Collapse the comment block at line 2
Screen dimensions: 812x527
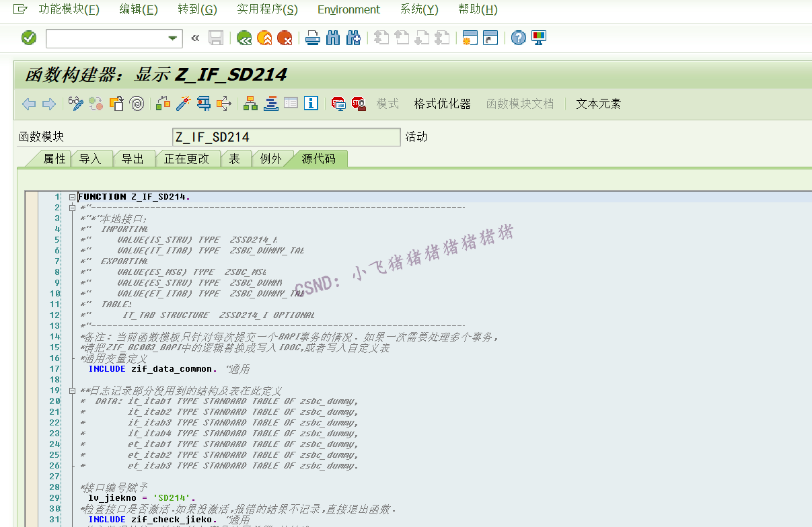click(71, 207)
